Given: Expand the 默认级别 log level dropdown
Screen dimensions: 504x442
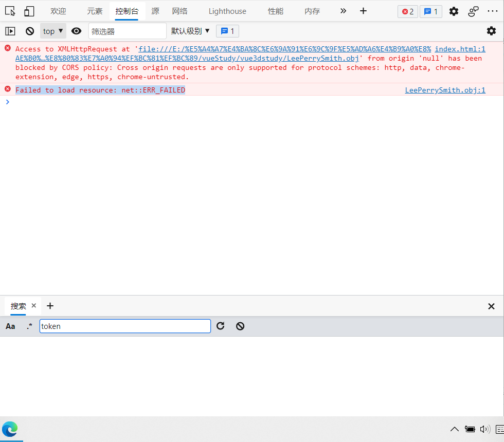Looking at the screenshot, I should click(191, 31).
